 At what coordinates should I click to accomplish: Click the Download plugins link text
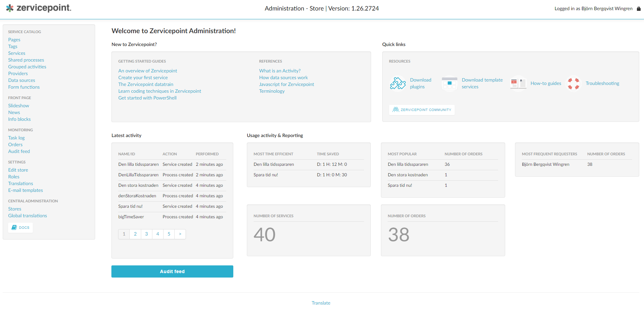point(421,83)
